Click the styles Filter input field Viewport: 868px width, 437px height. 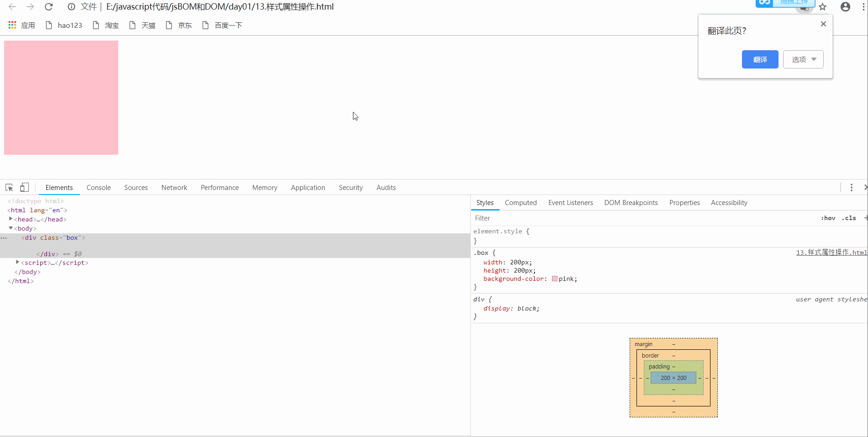pyautogui.click(x=644, y=218)
